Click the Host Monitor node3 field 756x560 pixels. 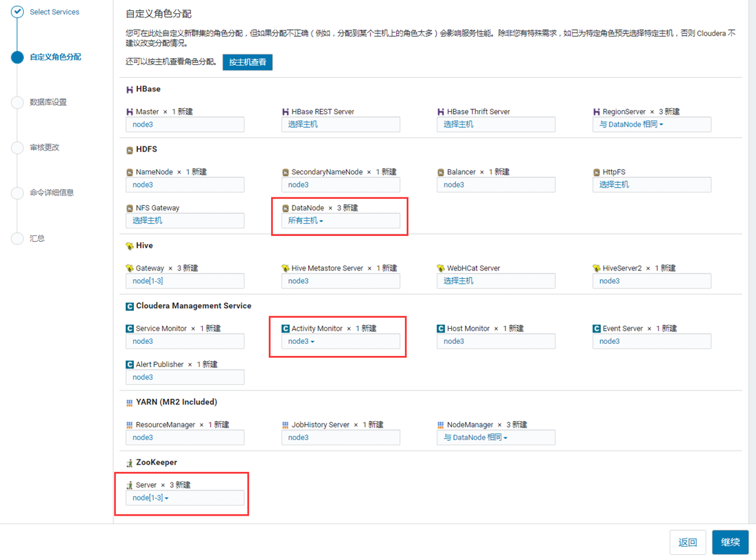coord(496,341)
